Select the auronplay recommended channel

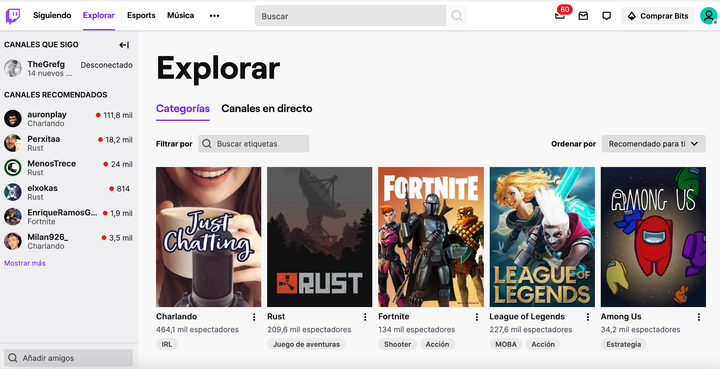click(68, 118)
